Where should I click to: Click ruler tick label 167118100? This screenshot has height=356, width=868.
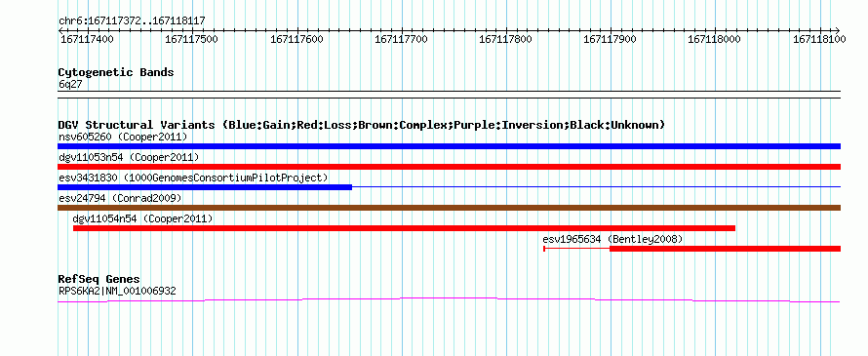tap(819, 39)
